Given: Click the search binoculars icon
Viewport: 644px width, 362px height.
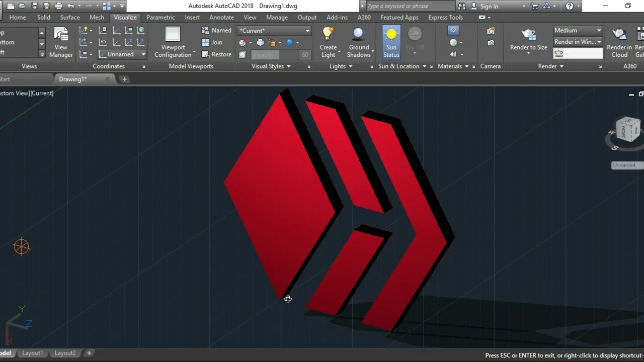Looking at the screenshot, I should coord(461,6).
